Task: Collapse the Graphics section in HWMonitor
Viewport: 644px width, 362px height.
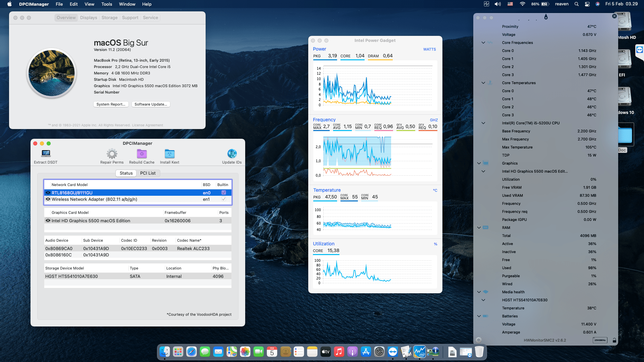Action: click(479, 163)
